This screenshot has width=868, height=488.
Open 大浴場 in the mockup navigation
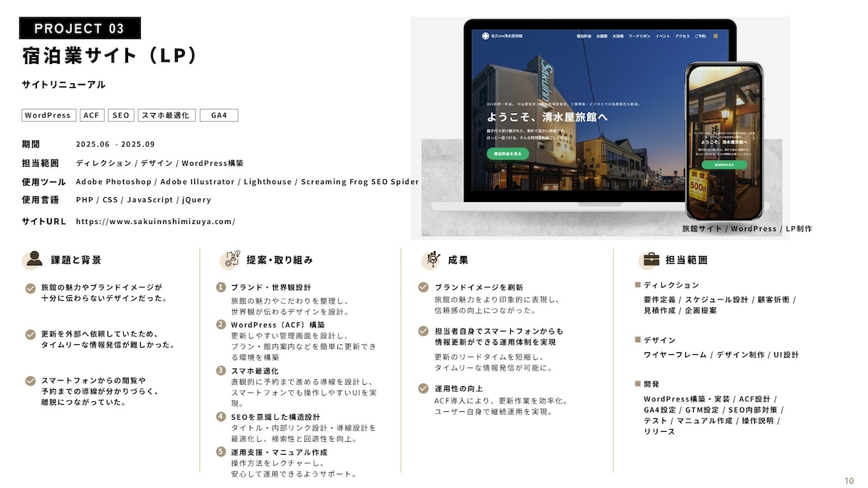[618, 36]
